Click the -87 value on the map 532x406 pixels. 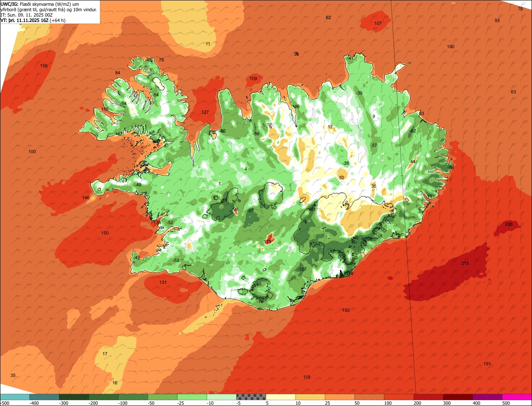point(250,210)
